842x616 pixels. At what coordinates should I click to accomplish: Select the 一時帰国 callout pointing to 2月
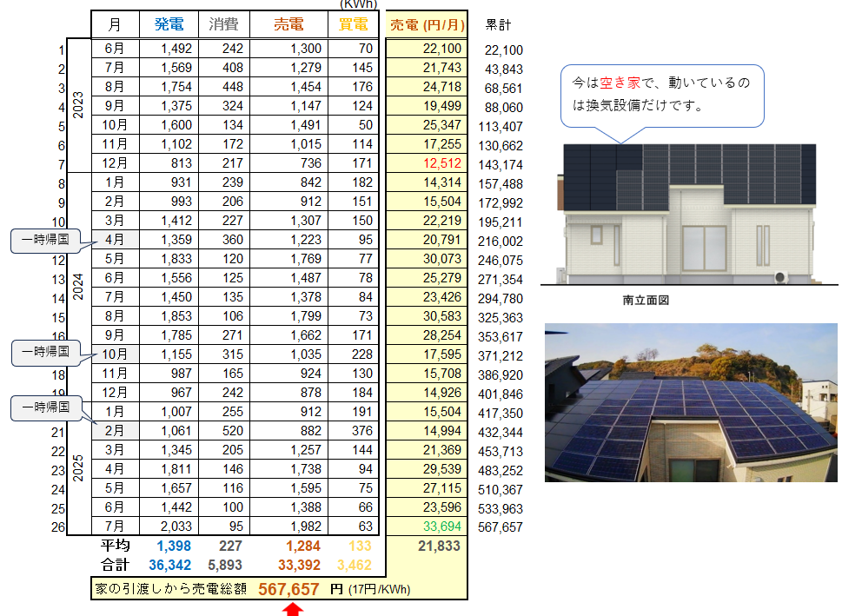[x=46, y=408]
